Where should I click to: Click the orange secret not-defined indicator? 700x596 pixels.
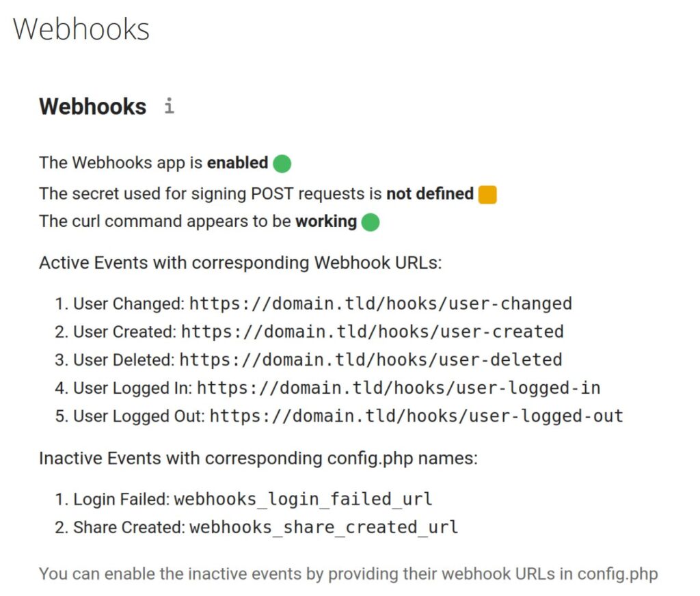tap(487, 195)
